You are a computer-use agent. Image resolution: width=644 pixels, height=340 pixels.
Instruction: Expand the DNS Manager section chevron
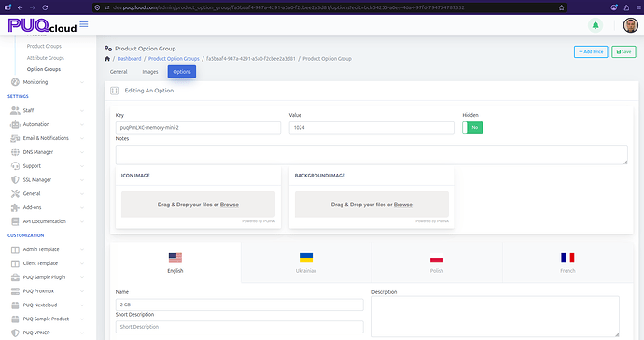82,152
